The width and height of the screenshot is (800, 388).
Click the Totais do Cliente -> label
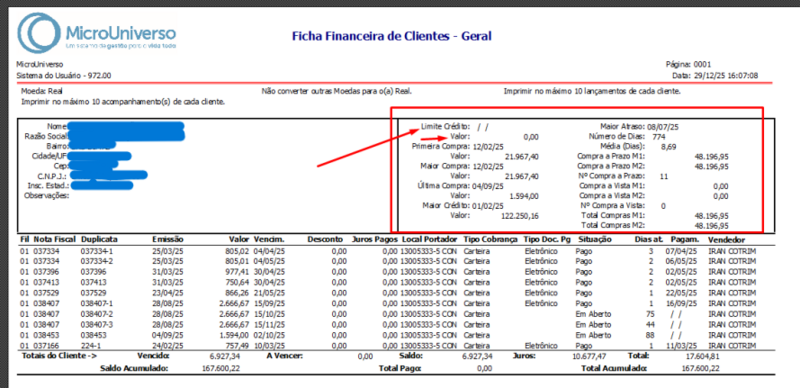click(59, 356)
